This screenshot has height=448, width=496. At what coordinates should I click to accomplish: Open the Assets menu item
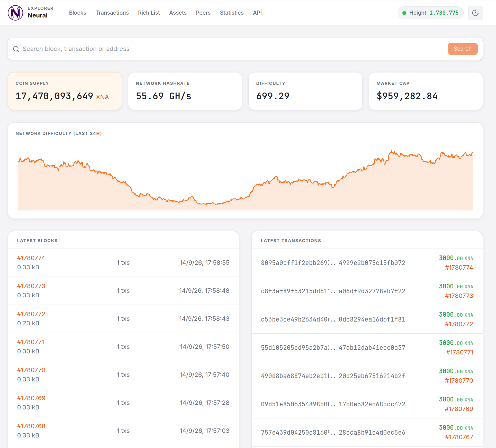[178, 13]
